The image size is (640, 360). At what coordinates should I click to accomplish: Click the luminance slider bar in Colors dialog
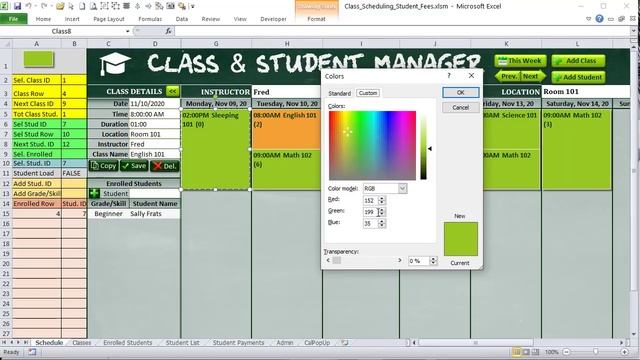coord(424,145)
